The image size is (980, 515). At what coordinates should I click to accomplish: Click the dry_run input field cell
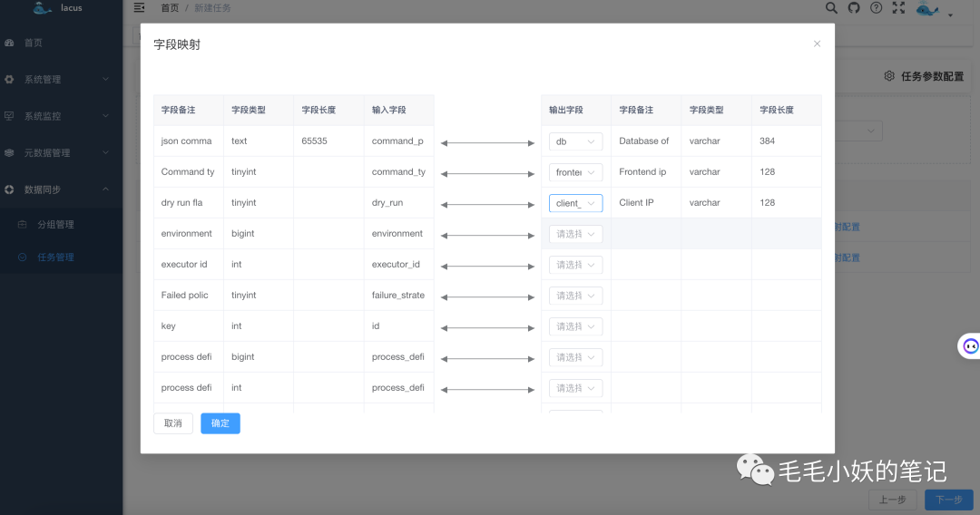pyautogui.click(x=398, y=203)
